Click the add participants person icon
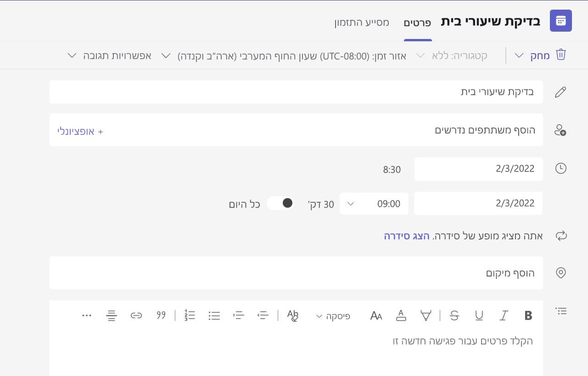This screenshot has height=376, width=588. pyautogui.click(x=560, y=130)
